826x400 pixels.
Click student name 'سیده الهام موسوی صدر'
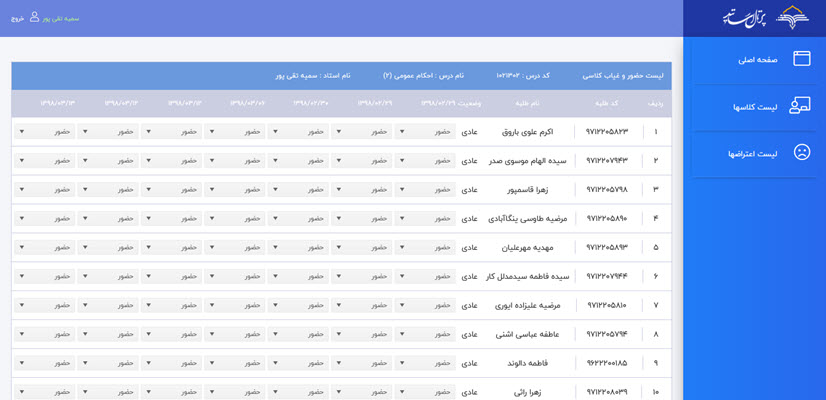[x=527, y=161]
